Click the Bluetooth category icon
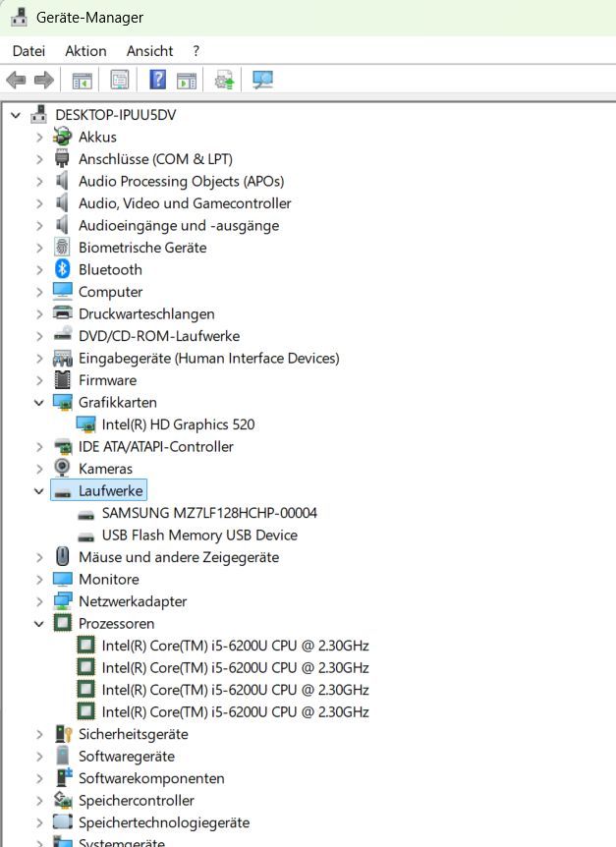 tap(63, 269)
